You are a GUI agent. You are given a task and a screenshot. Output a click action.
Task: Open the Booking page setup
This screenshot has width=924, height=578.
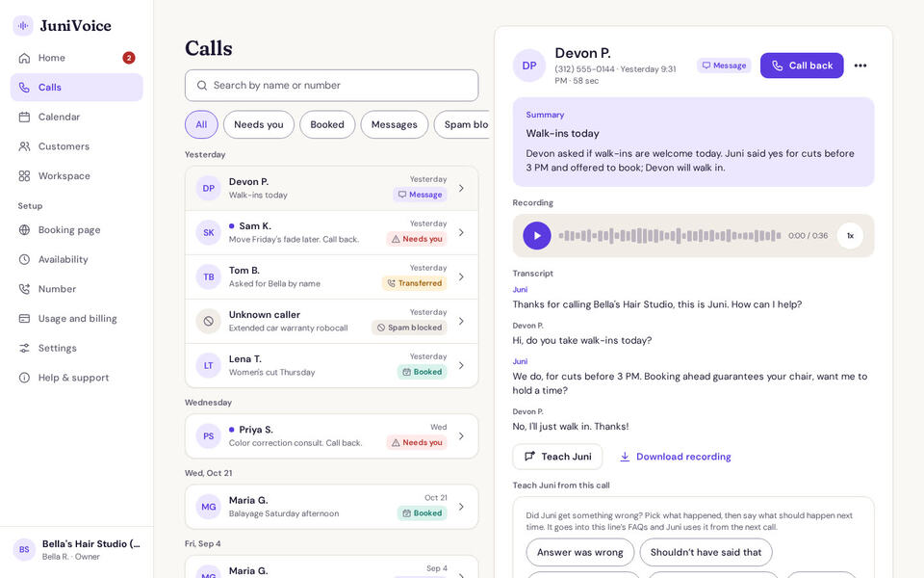pos(77,230)
